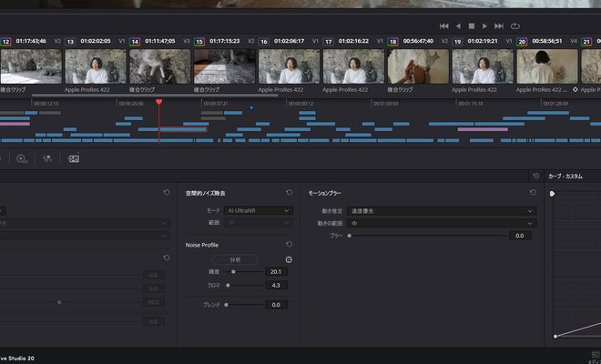Viewport: 601px width, 364px height.
Task: Reset the カーブ - カスタム panel
Action: pos(536,176)
